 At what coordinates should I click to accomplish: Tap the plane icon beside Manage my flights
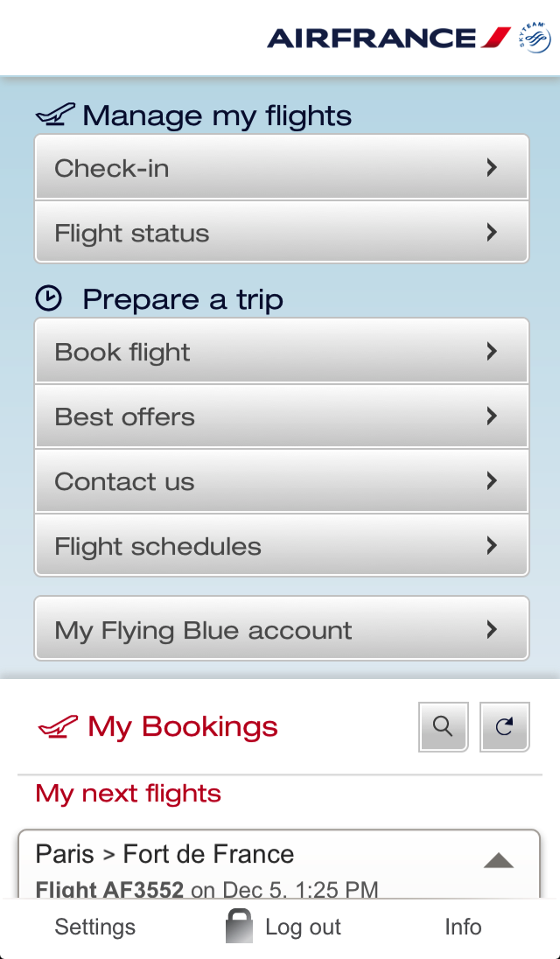(x=56, y=115)
